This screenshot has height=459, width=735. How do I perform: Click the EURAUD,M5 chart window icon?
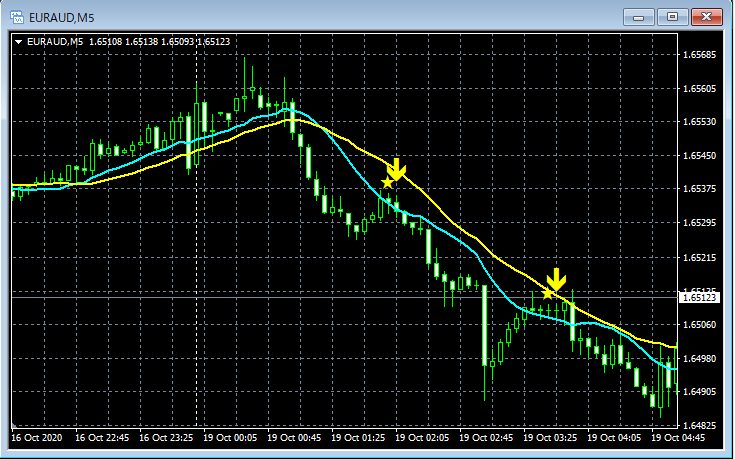[x=17, y=17]
